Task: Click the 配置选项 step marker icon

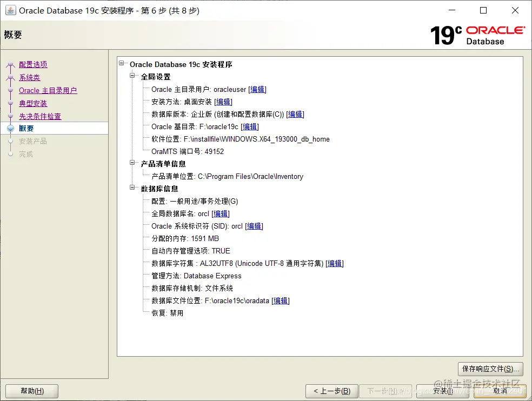Action: point(11,64)
